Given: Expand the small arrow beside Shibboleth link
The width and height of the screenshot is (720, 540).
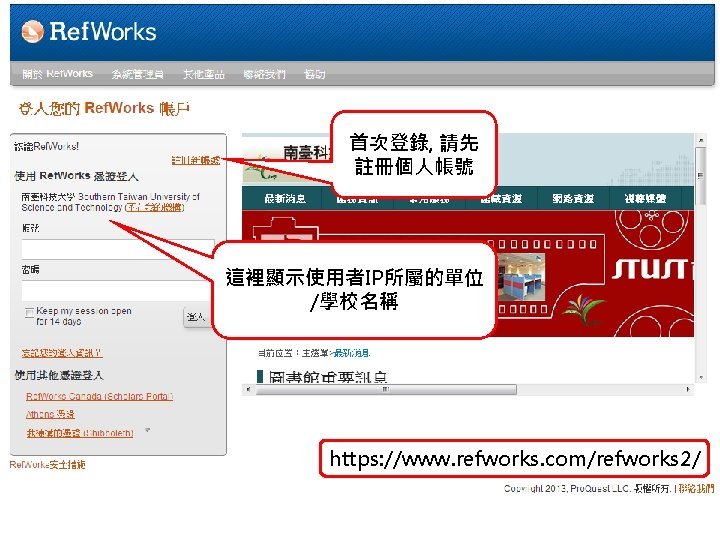Looking at the screenshot, I should pos(147,430).
